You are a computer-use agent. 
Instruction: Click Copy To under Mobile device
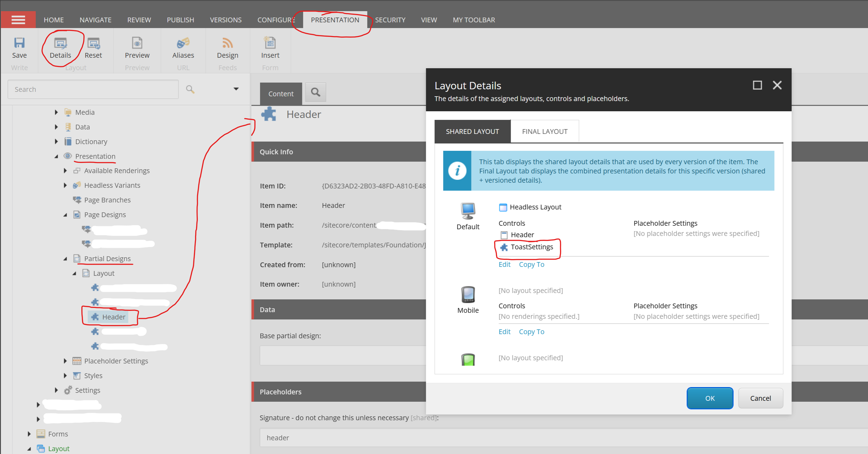[531, 331]
